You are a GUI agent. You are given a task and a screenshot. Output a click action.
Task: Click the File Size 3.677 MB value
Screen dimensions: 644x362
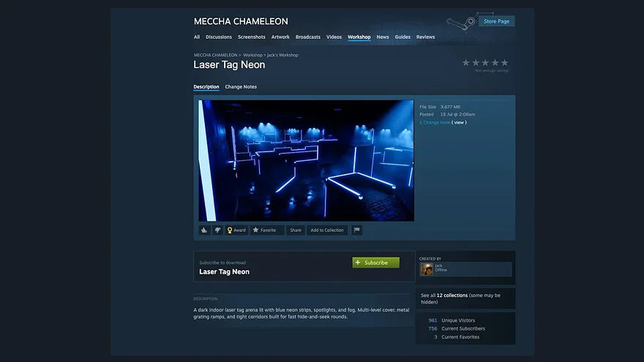[x=450, y=107]
